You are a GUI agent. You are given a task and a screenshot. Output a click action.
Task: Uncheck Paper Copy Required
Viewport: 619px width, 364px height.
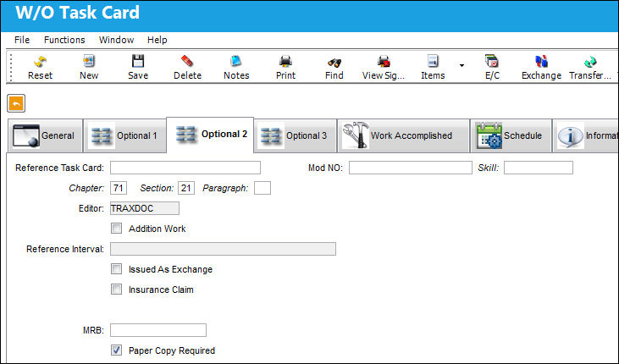[117, 350]
